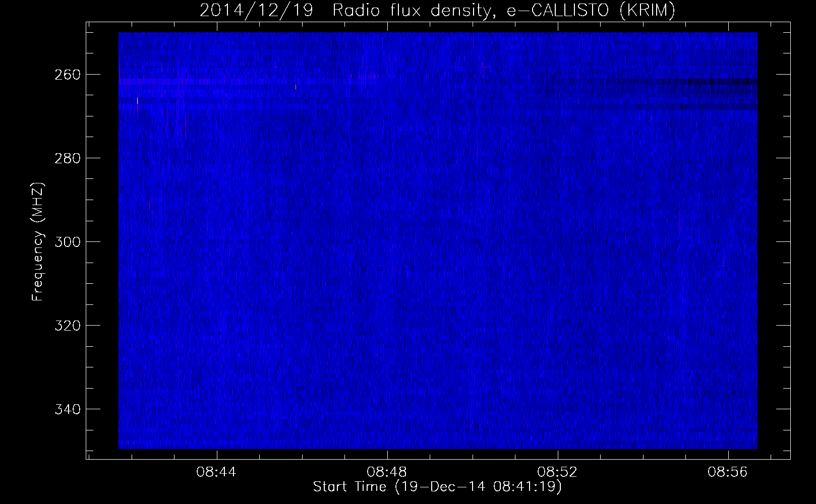This screenshot has width=816, height=504.
Task: Click the 08:44 time tick label
Action: tap(216, 472)
